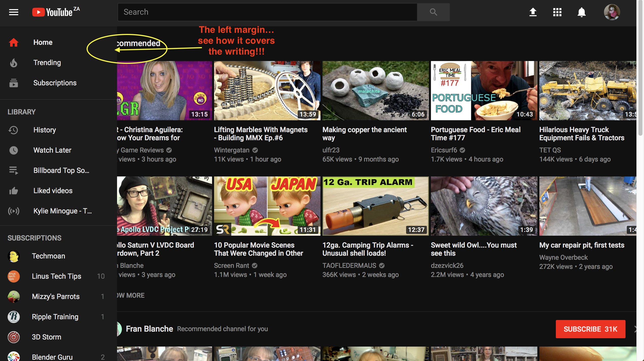Image resolution: width=644 pixels, height=361 pixels.
Task: Open the Fran Blanche channel link
Action: click(x=149, y=329)
